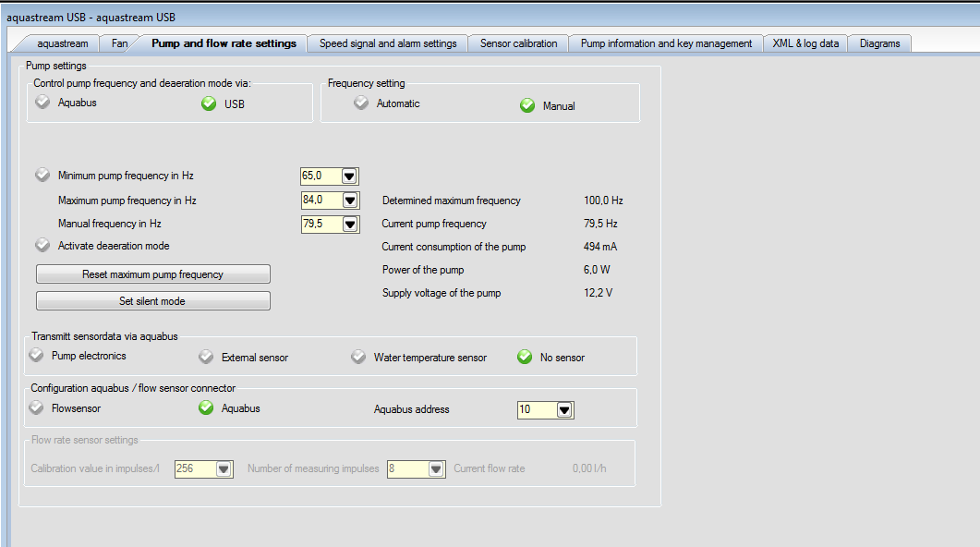
Task: Select Aquabus as pump control source
Action: click(x=42, y=102)
